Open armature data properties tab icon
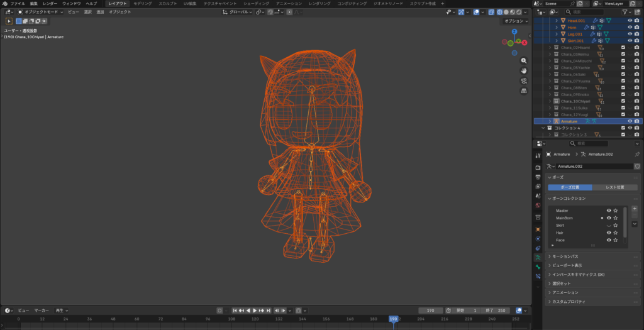The width and height of the screenshot is (644, 330). 538,258
